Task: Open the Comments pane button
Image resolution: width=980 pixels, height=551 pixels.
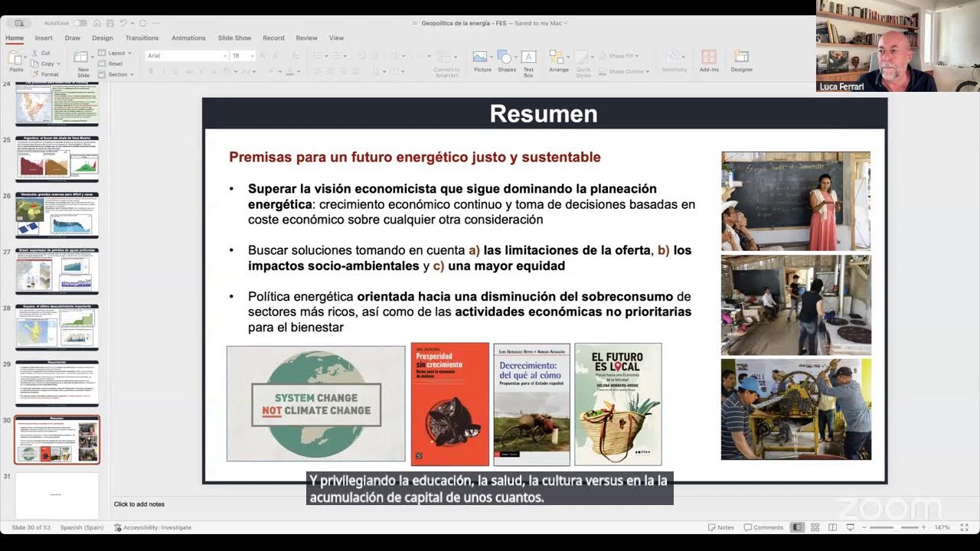Action: tap(763, 527)
